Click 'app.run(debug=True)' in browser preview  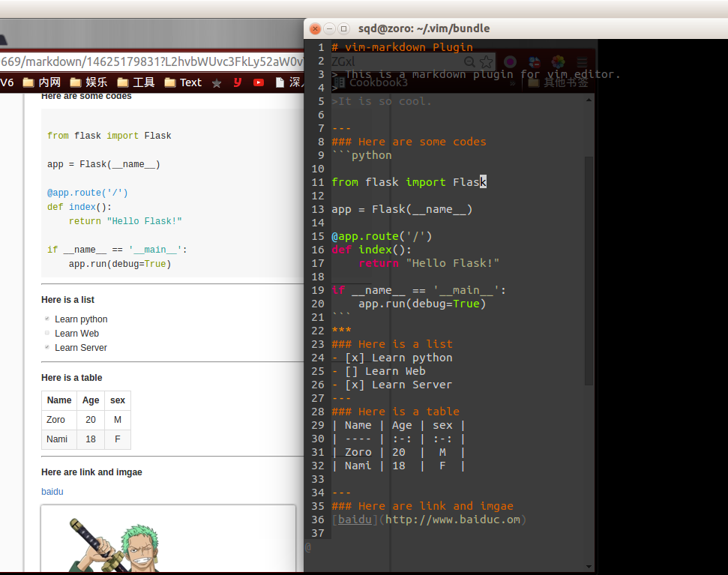pos(120,264)
